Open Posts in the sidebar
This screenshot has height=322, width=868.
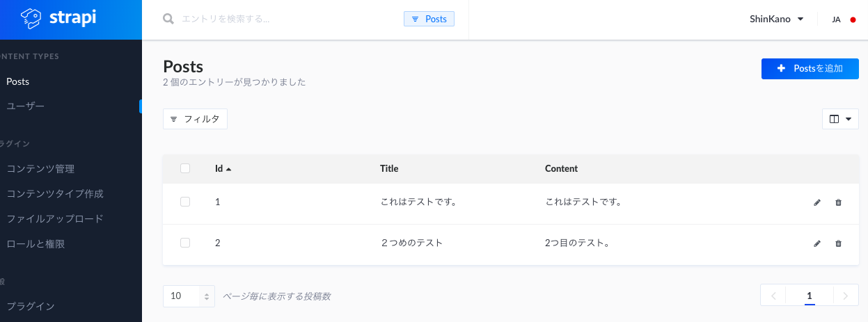tap(18, 81)
